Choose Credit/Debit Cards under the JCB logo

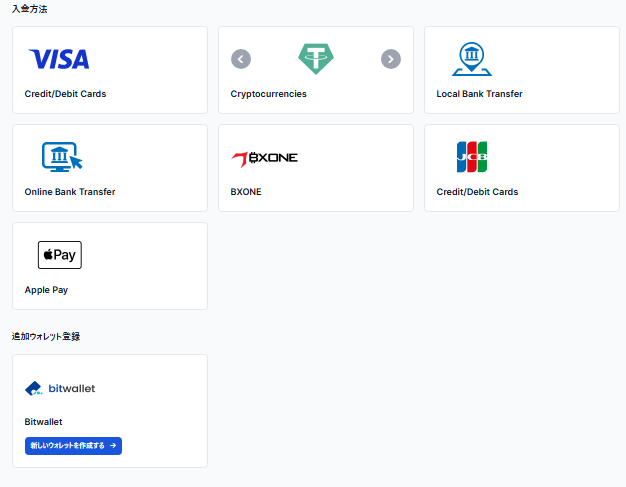pyautogui.click(x=477, y=192)
